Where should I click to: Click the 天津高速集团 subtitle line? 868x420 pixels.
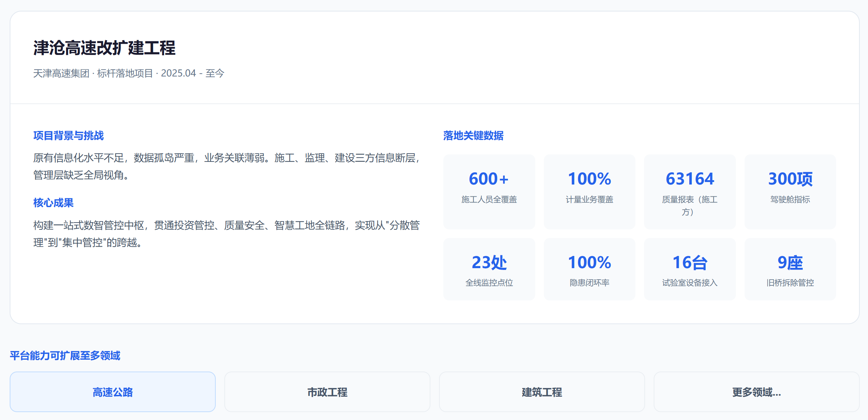[129, 73]
